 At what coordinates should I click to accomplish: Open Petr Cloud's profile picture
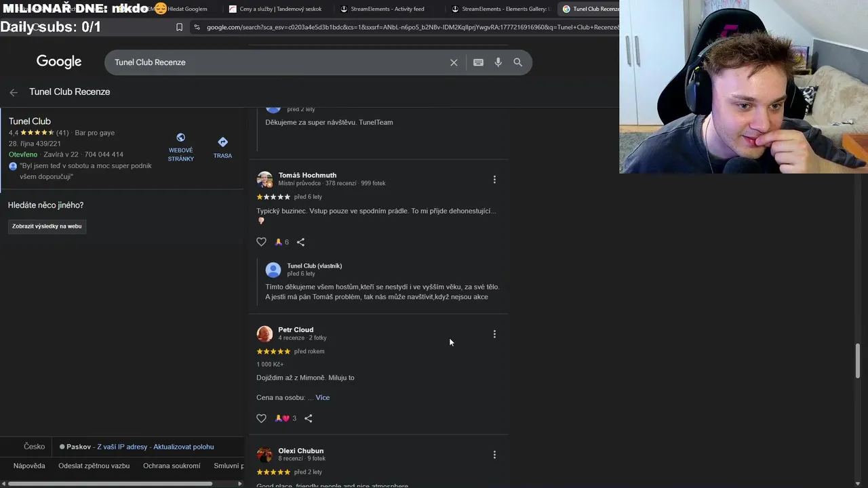(264, 333)
